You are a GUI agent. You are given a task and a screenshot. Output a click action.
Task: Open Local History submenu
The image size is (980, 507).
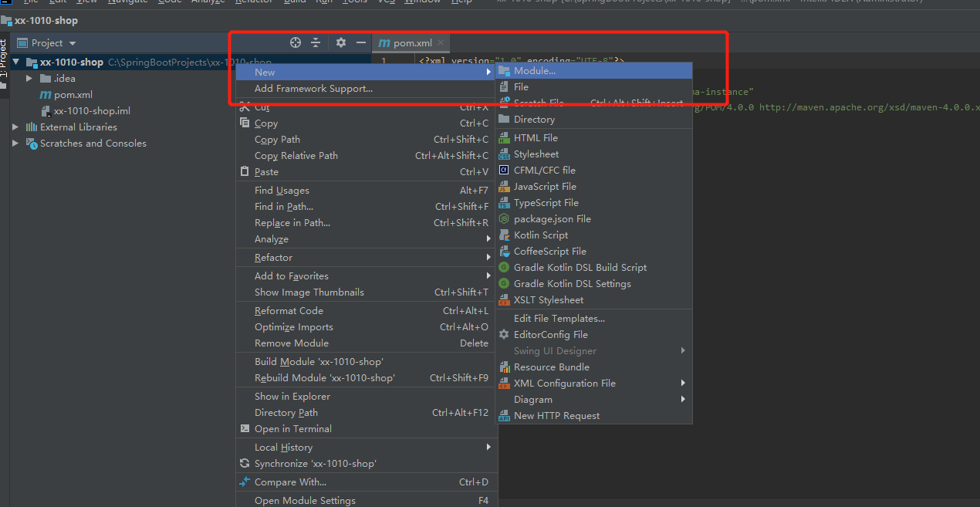tap(366, 447)
